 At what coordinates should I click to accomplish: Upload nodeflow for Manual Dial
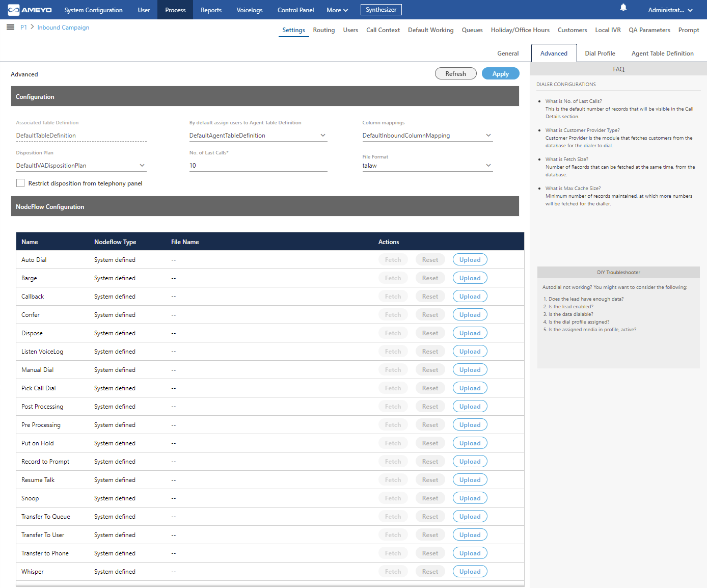click(x=470, y=370)
